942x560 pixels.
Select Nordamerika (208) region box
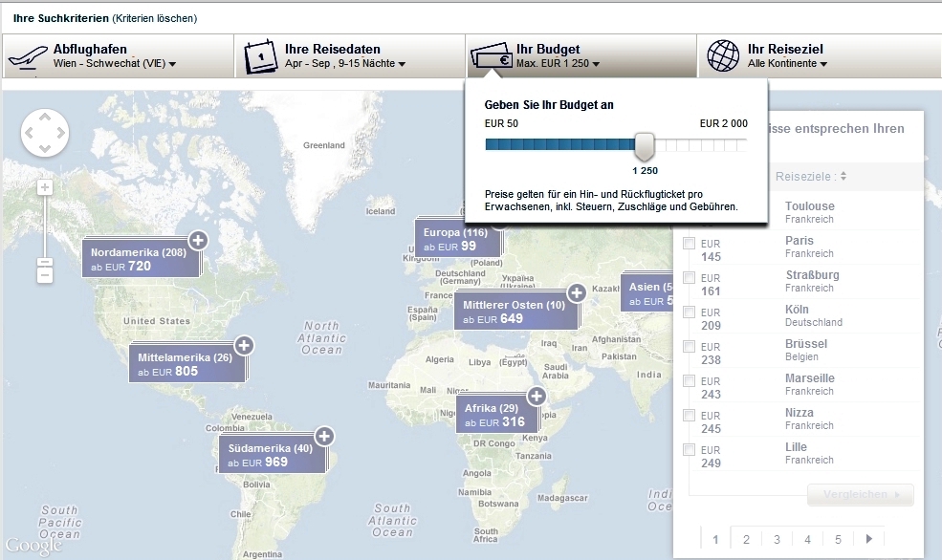coord(140,259)
